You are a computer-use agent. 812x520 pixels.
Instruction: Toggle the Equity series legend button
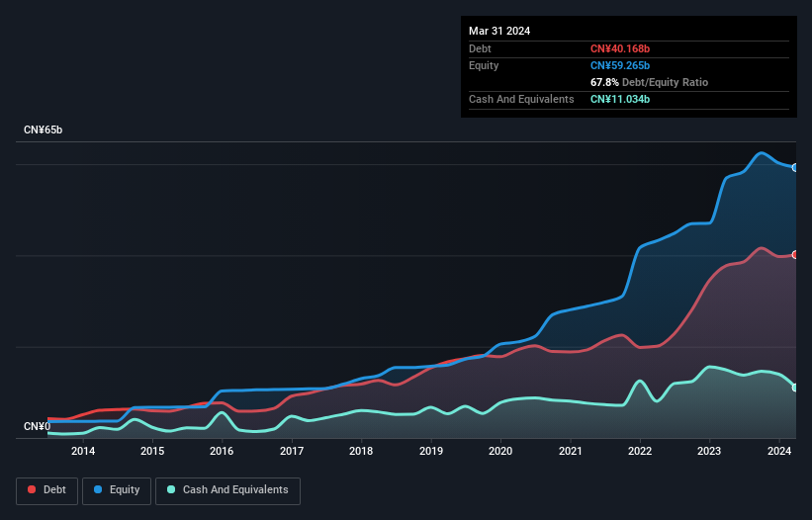coord(117,490)
